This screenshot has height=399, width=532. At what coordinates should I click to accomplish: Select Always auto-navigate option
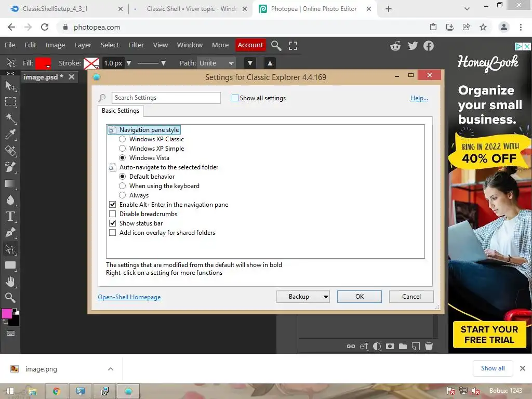pyautogui.click(x=123, y=195)
